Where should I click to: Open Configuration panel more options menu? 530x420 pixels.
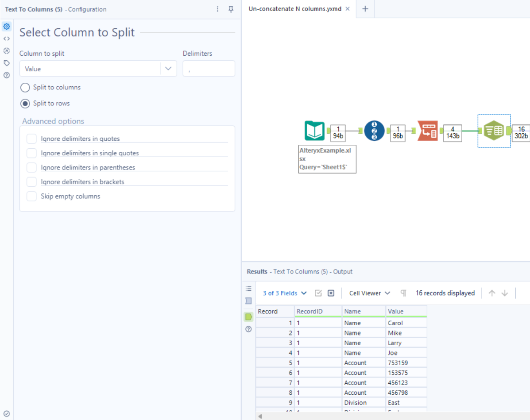point(217,9)
